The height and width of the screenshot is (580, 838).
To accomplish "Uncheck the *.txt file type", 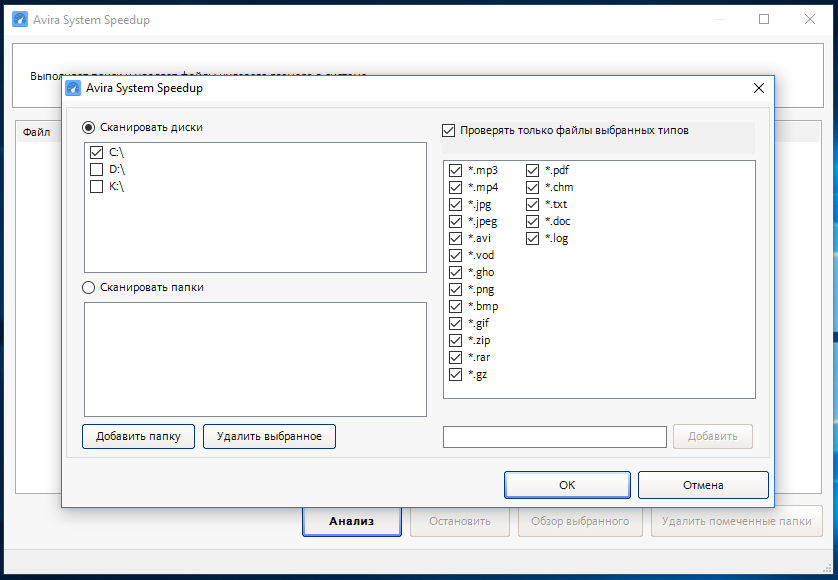I will [x=532, y=205].
